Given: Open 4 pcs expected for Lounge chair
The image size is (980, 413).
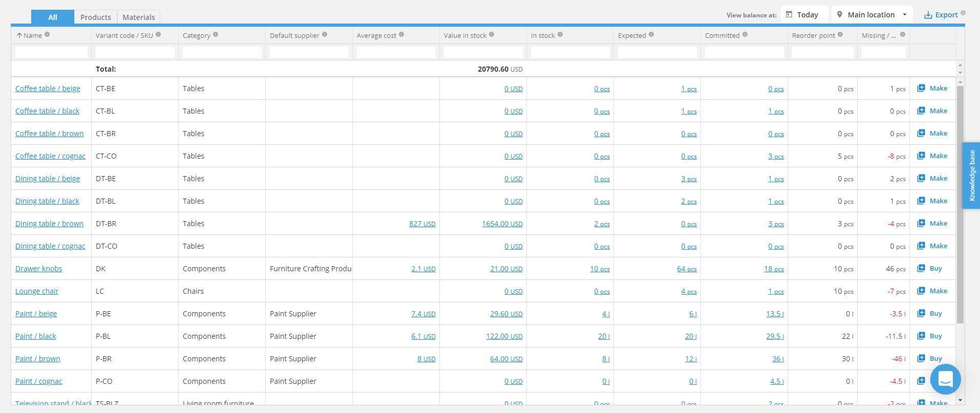Looking at the screenshot, I should coord(689,291).
